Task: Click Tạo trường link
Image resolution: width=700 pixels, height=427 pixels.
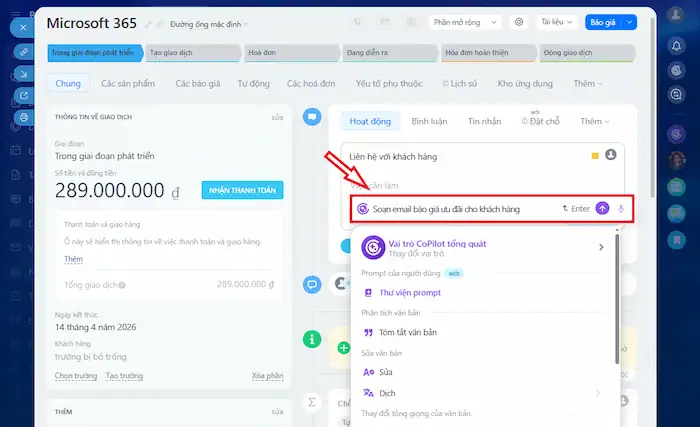Action: (x=124, y=376)
